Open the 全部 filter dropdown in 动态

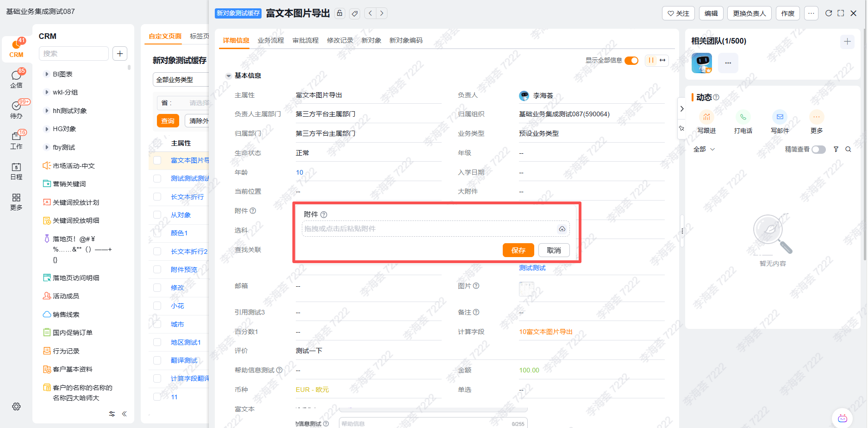point(704,149)
